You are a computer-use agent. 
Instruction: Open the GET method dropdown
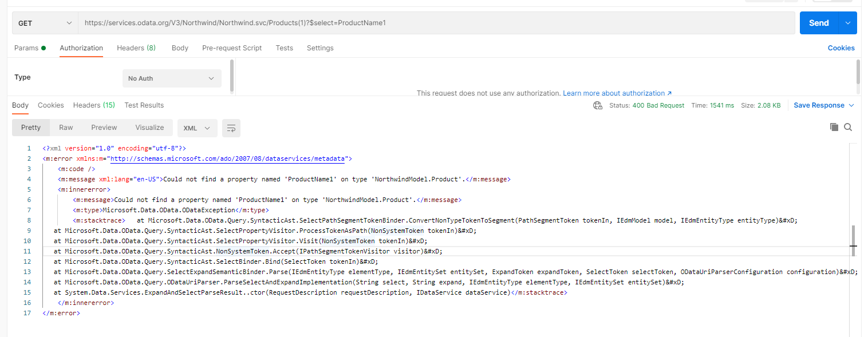(x=45, y=23)
